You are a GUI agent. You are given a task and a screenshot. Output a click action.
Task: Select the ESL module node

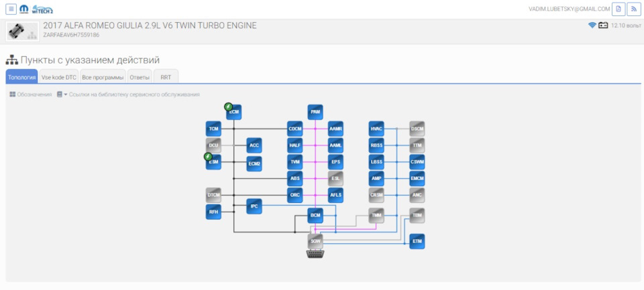click(335, 178)
